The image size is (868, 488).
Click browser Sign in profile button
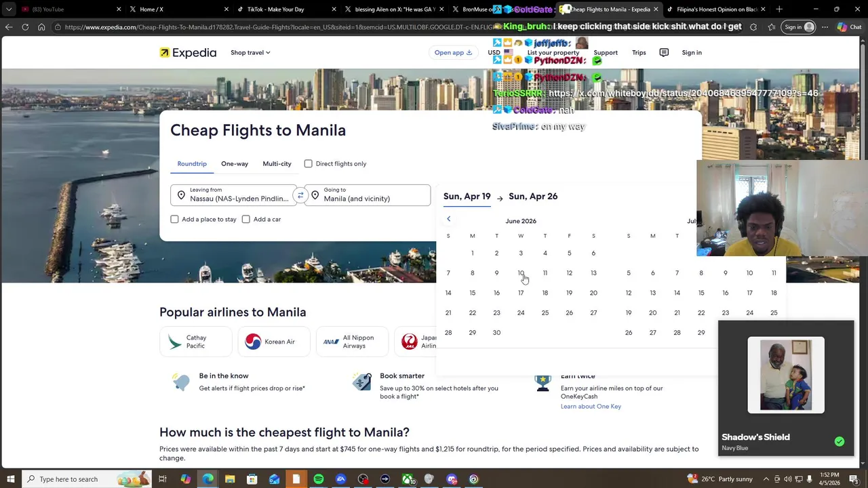(798, 27)
